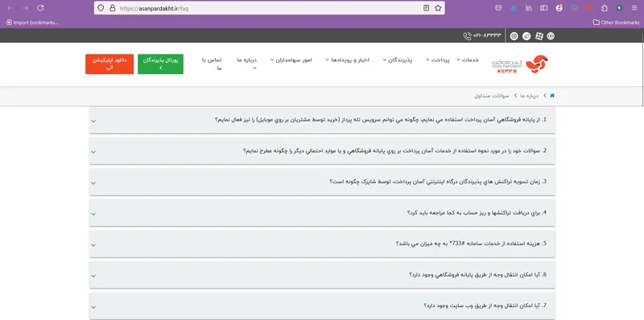Open the درباره ما menu
The height and width of the screenshot is (320, 644).
[247, 64]
